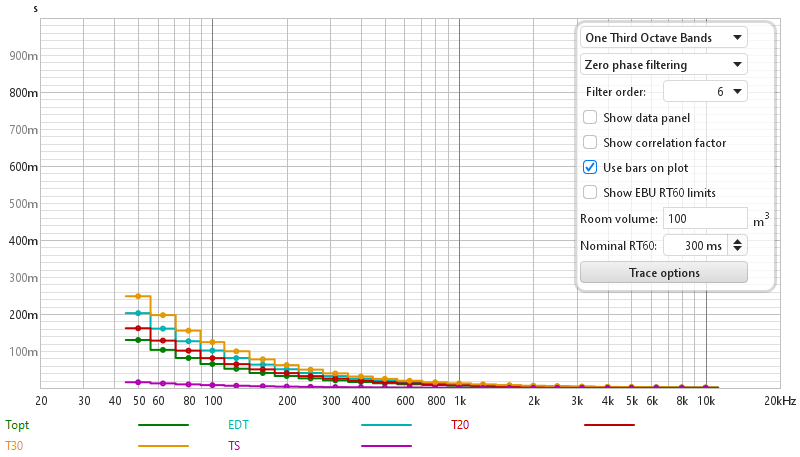Viewport: 800px width, 457px height.
Task: Click the cyan EDT legend line
Action: tap(386, 425)
